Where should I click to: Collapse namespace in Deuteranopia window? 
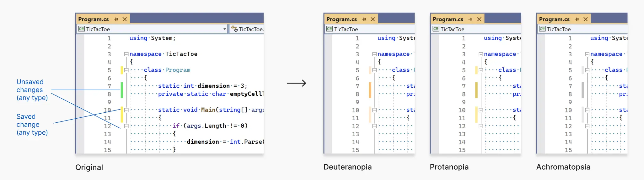pos(374,54)
